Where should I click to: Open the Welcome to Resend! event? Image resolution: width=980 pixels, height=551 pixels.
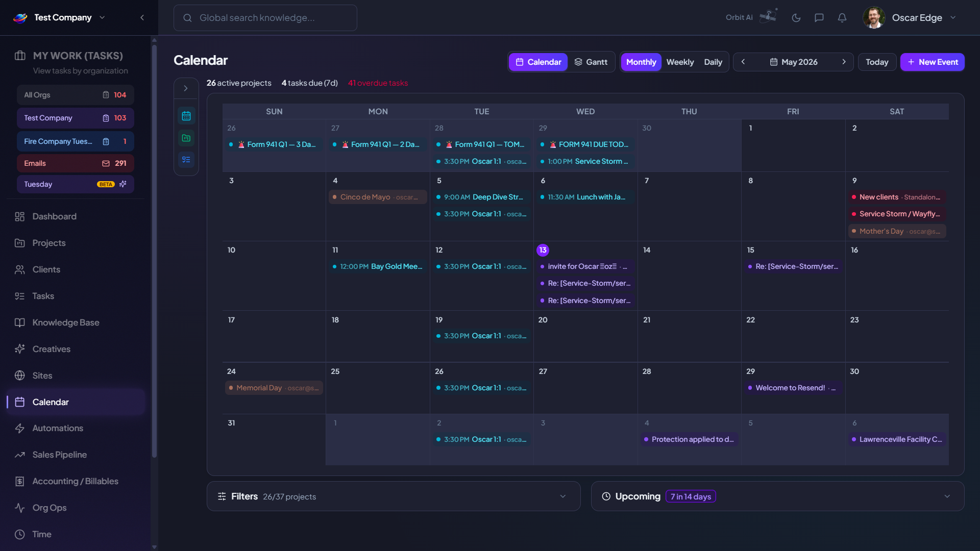point(793,388)
